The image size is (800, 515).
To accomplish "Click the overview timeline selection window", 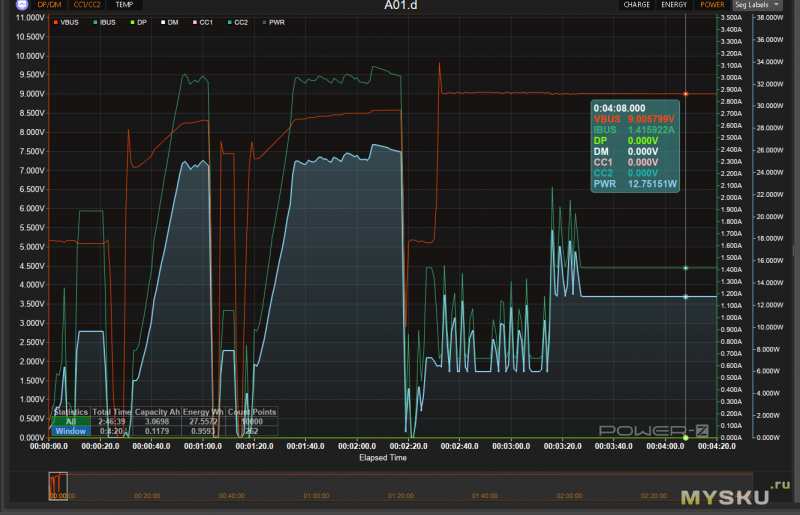I will pos(58,486).
